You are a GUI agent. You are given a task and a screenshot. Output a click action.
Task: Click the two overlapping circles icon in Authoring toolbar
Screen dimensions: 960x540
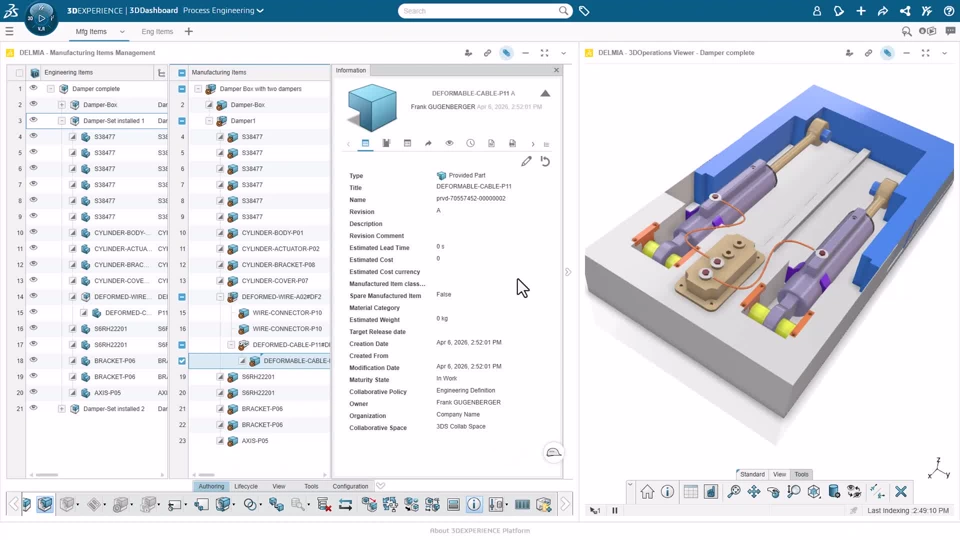[250, 504]
